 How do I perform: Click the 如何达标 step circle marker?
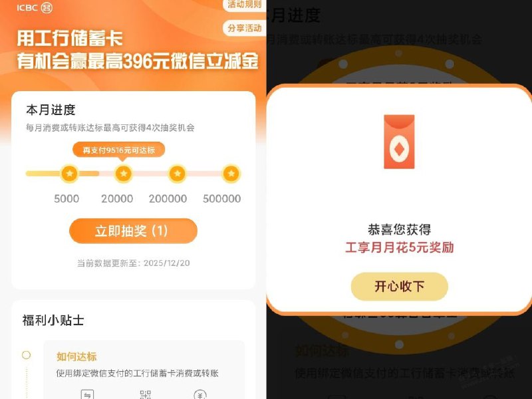tap(26, 355)
